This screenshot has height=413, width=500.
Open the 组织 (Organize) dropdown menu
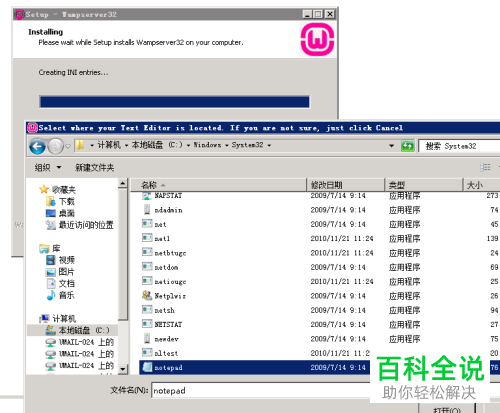click(48, 167)
